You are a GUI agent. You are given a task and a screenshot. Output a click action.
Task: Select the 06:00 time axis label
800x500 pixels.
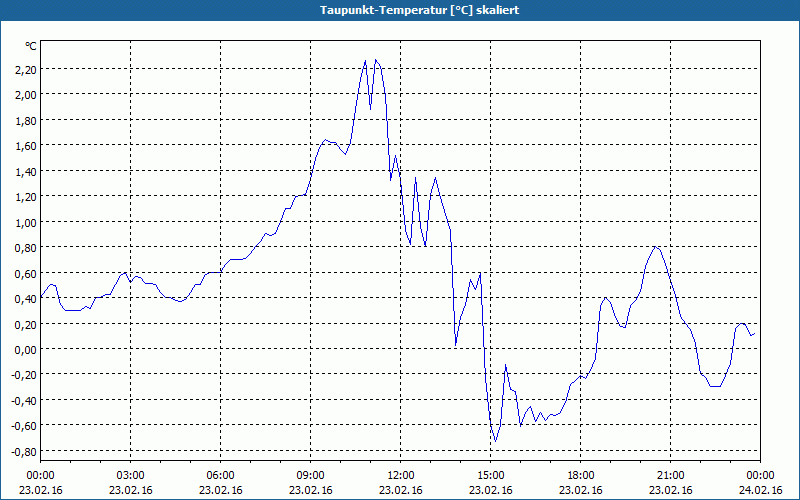[220, 476]
